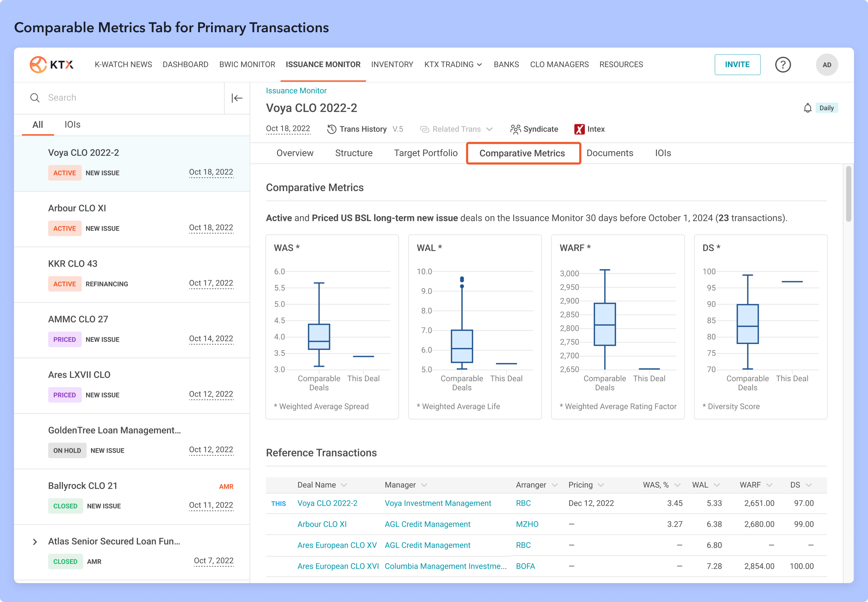This screenshot has height=602, width=868.
Task: Open the Voya Investment Management link
Action: 437,503
